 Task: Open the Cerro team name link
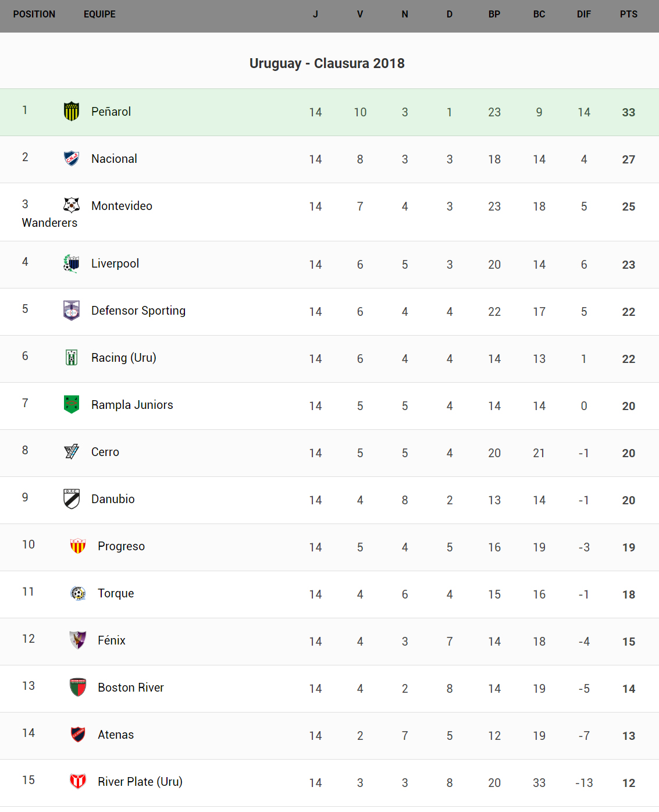coord(105,452)
